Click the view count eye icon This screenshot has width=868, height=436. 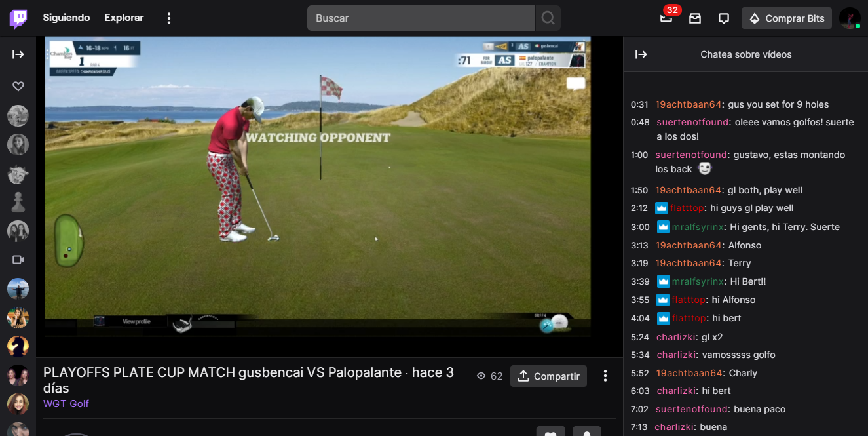481,376
